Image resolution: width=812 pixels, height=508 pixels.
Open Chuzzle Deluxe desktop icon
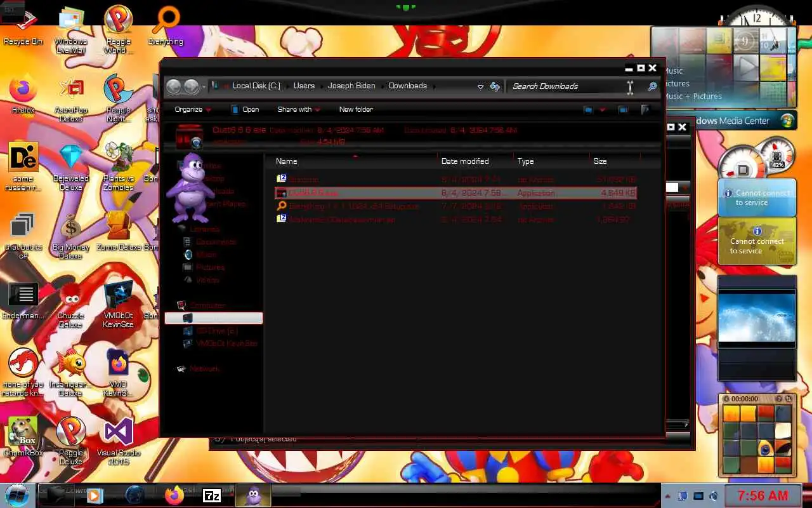click(x=70, y=304)
